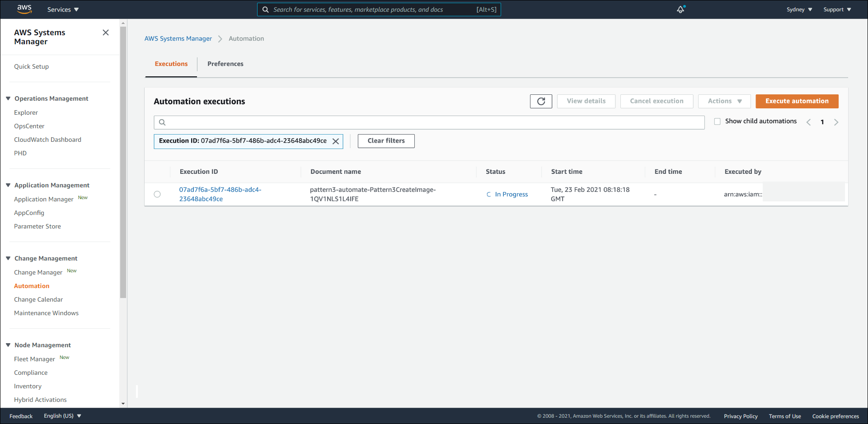This screenshot has height=424, width=868.
Task: Close the AWS Systems Manager sidebar
Action: pyautogui.click(x=106, y=33)
